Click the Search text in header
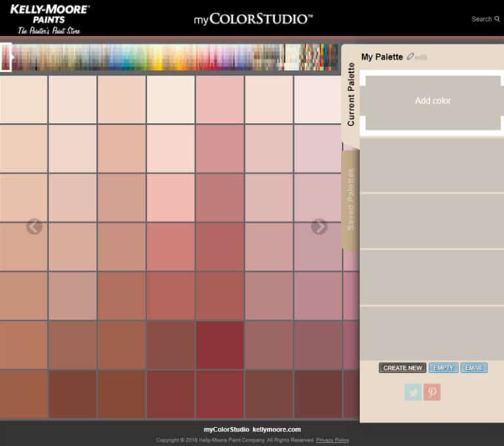 click(482, 19)
